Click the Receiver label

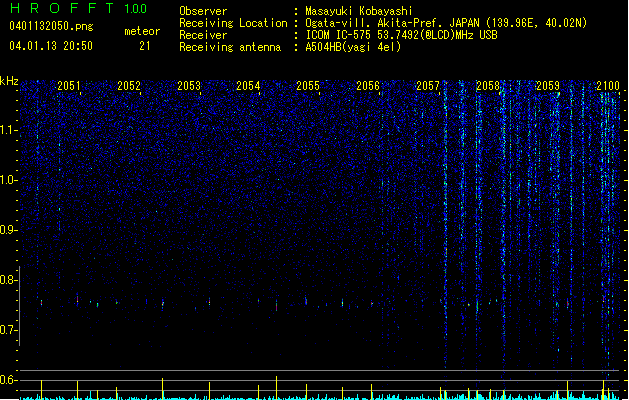click(x=203, y=35)
